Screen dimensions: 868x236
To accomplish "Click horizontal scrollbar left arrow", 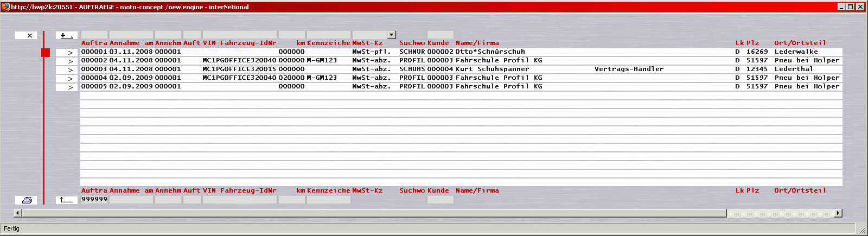I will 17,213.
